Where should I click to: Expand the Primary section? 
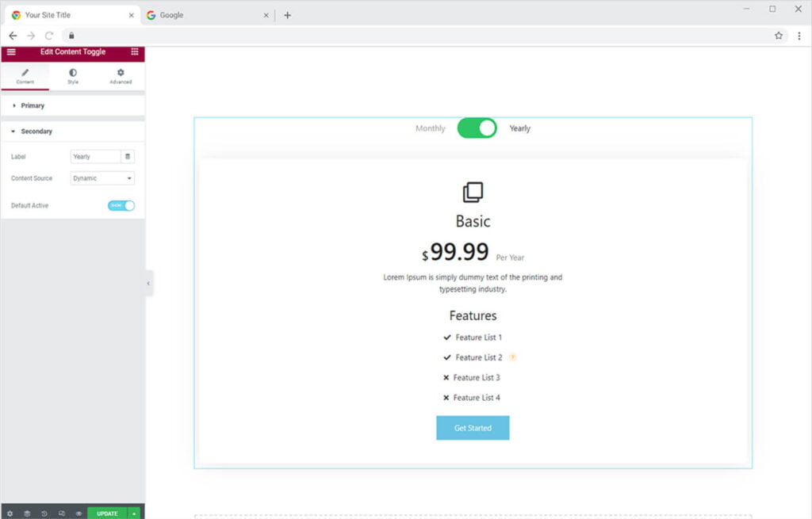pos(33,105)
